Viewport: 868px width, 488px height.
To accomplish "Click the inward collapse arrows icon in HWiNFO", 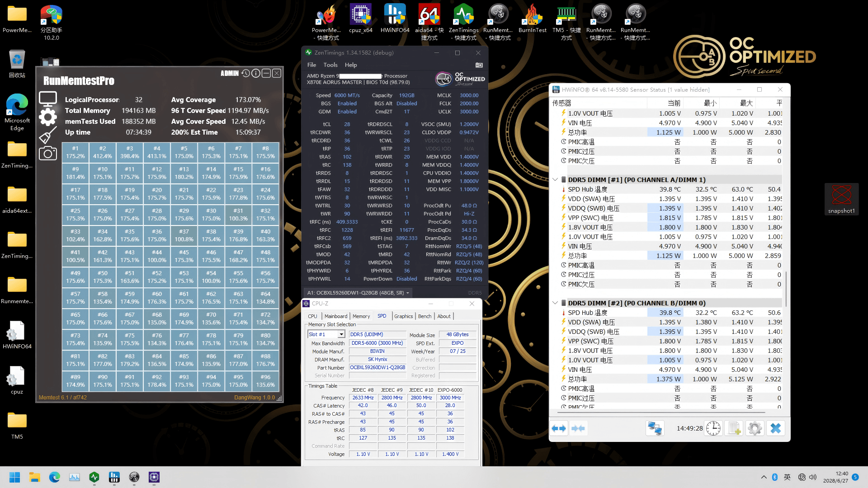I will click(x=579, y=428).
